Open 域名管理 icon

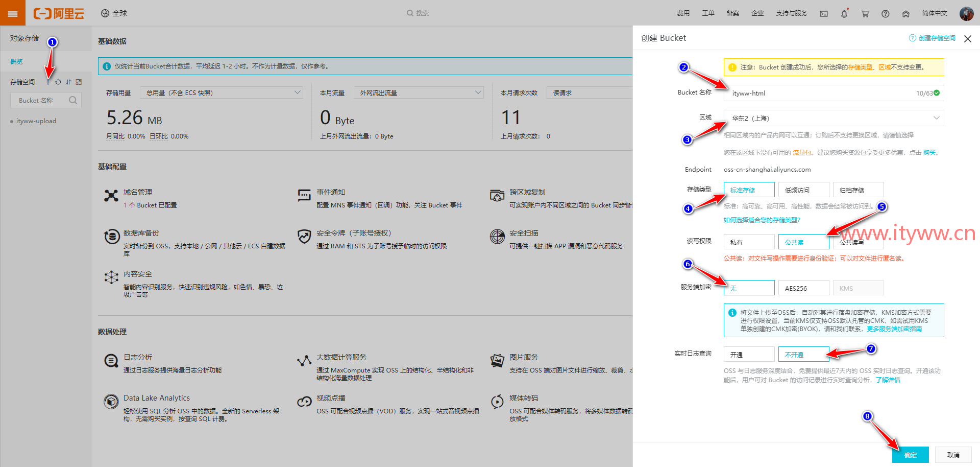coord(111,196)
